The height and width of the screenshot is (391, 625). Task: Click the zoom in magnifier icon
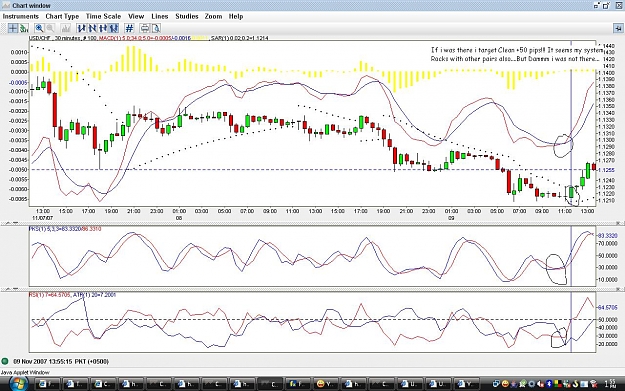(x=39, y=28)
